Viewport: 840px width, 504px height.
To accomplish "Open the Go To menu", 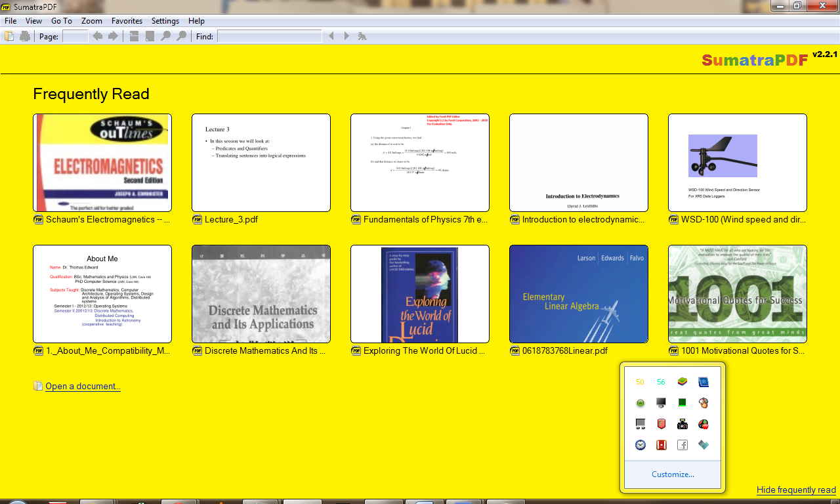I will pos(62,21).
